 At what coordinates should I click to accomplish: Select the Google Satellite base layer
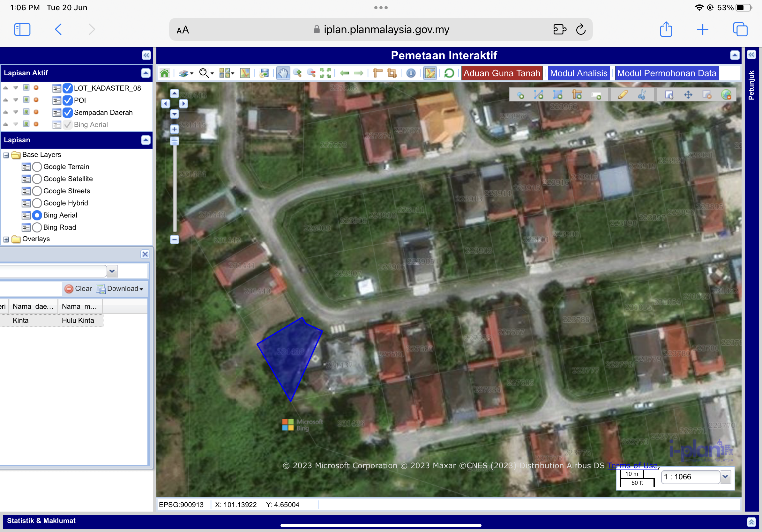(x=37, y=179)
